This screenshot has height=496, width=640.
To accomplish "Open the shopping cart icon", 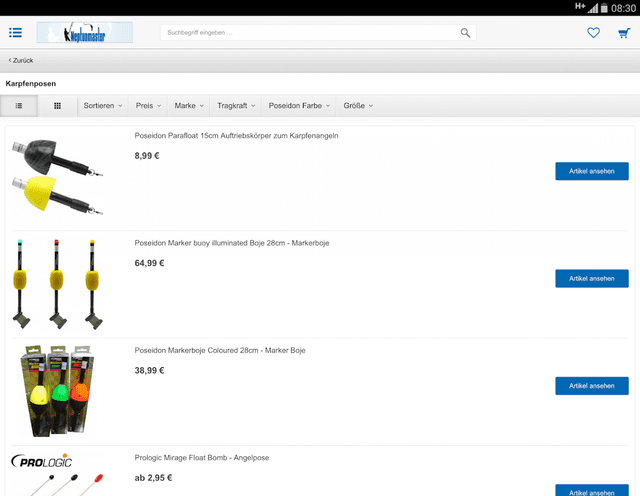I will click(x=624, y=33).
